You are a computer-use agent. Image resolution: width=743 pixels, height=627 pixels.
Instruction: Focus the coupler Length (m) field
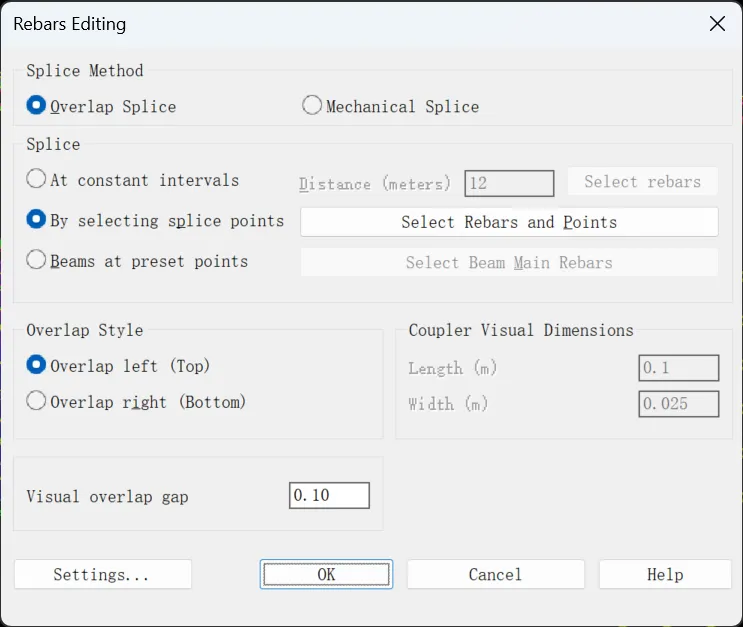(x=679, y=367)
